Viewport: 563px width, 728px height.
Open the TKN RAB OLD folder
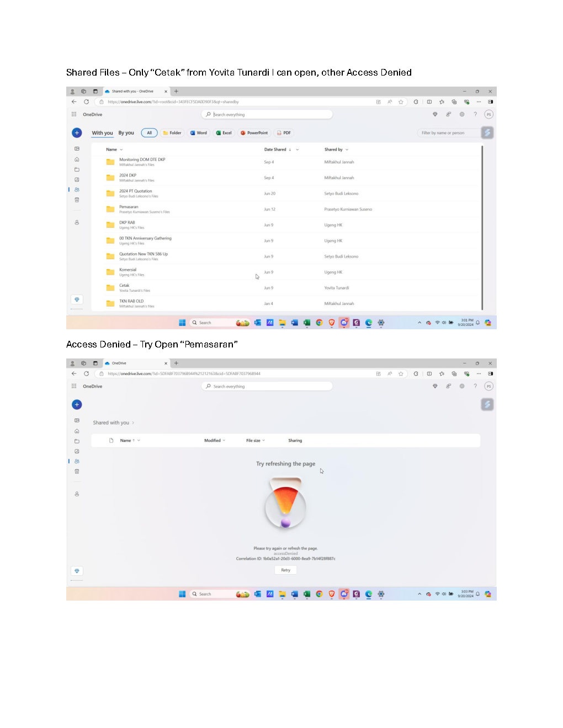(131, 301)
